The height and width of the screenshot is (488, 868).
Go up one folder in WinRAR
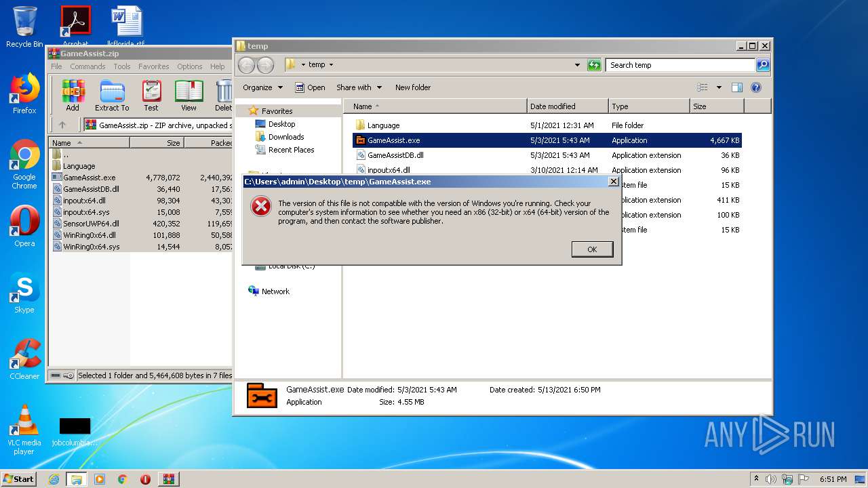pos(62,125)
